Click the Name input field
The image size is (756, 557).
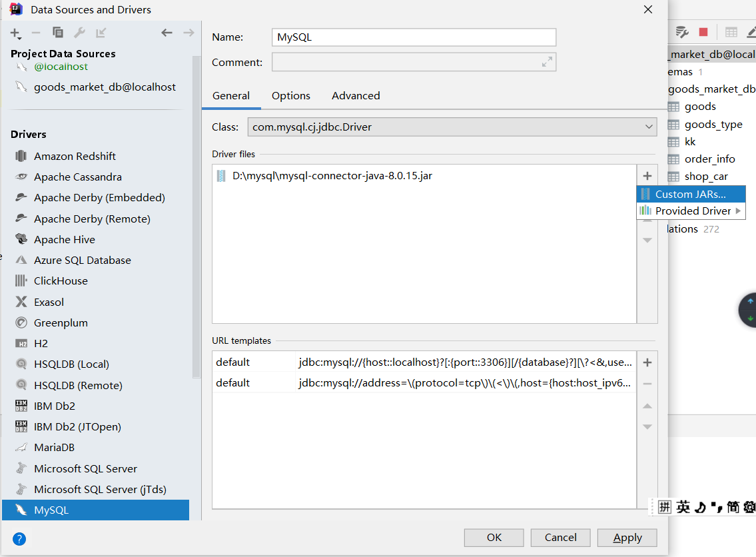point(414,37)
